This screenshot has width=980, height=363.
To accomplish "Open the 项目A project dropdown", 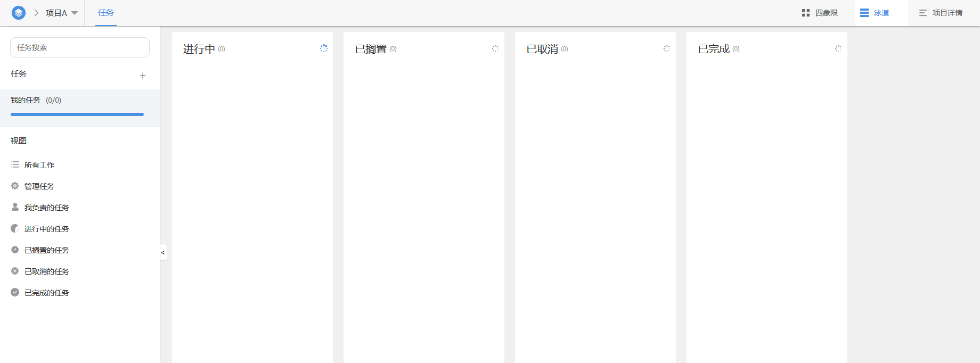I will (61, 13).
